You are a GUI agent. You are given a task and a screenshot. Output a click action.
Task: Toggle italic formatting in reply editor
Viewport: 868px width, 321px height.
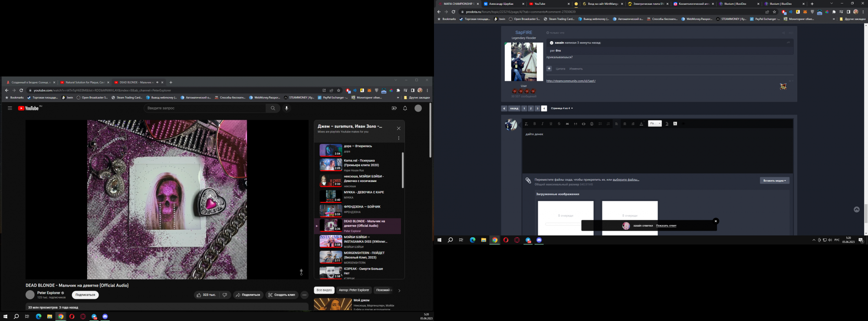[542, 124]
